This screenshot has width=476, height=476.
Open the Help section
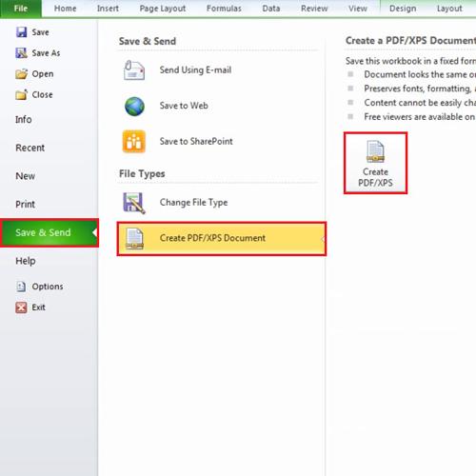[x=26, y=261]
